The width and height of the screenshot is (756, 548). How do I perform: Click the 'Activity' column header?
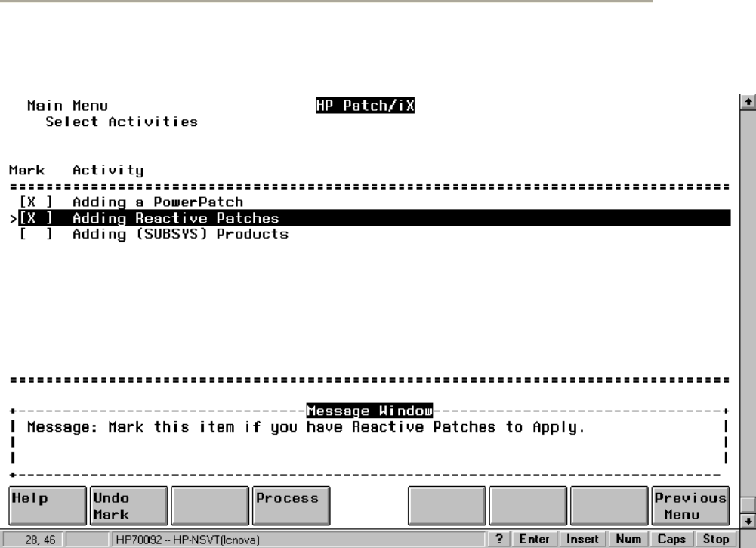click(108, 170)
